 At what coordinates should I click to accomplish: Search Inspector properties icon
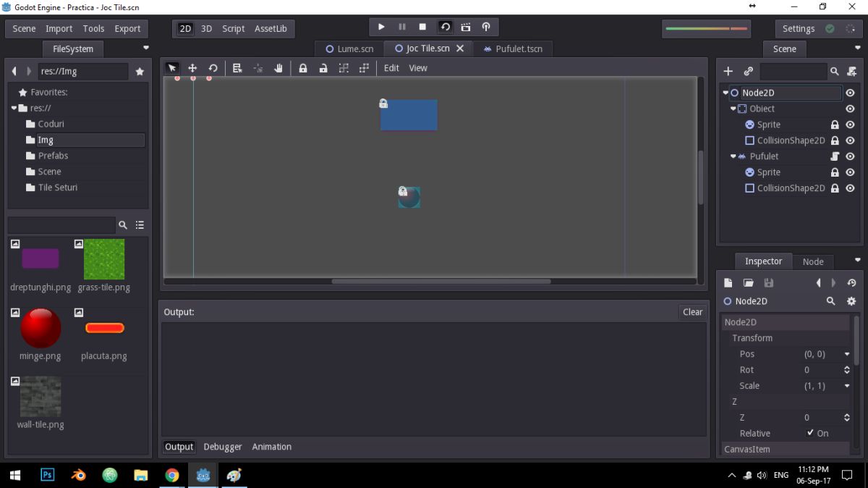(x=831, y=301)
